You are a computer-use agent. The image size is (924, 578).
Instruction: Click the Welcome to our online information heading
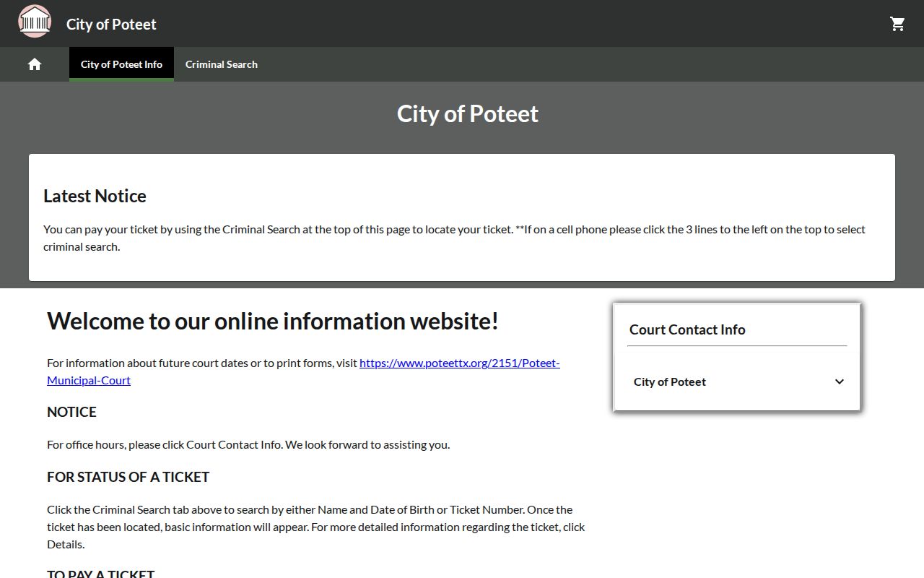click(273, 321)
